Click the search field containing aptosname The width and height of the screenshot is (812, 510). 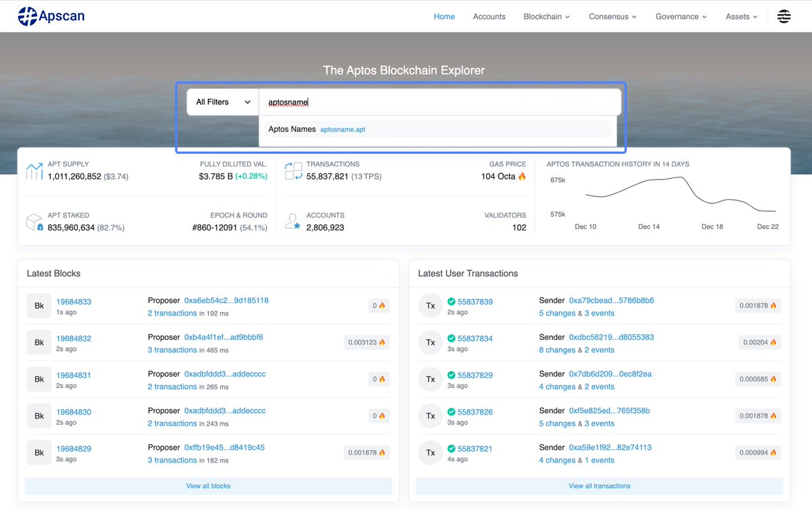point(440,102)
